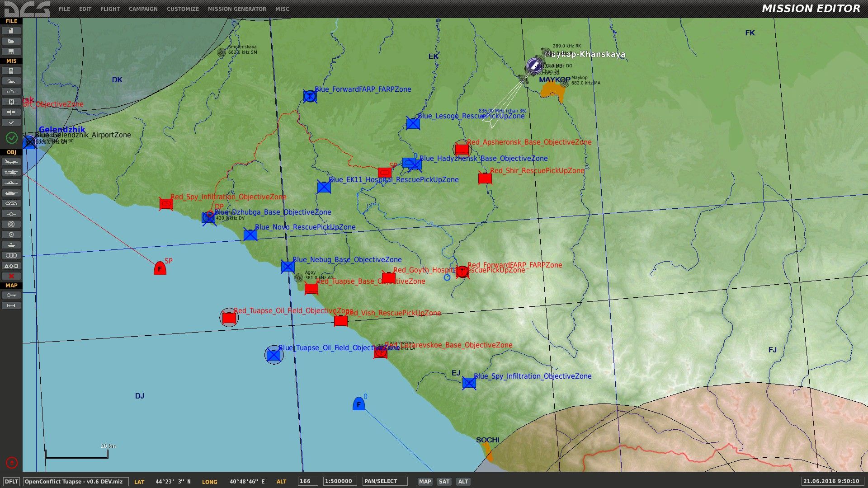Click the Gelendzhik airfield label
868x488 pixels.
62,130
